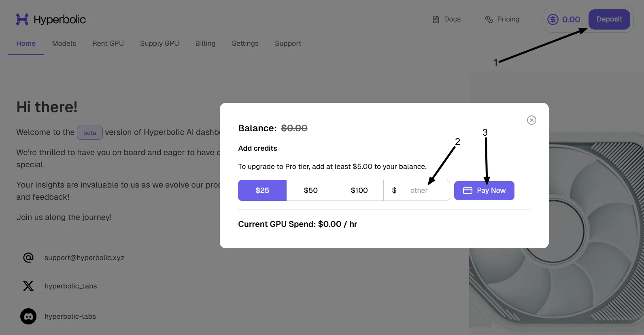Click the Join us along the journey text
This screenshot has height=335, width=644.
(x=64, y=217)
